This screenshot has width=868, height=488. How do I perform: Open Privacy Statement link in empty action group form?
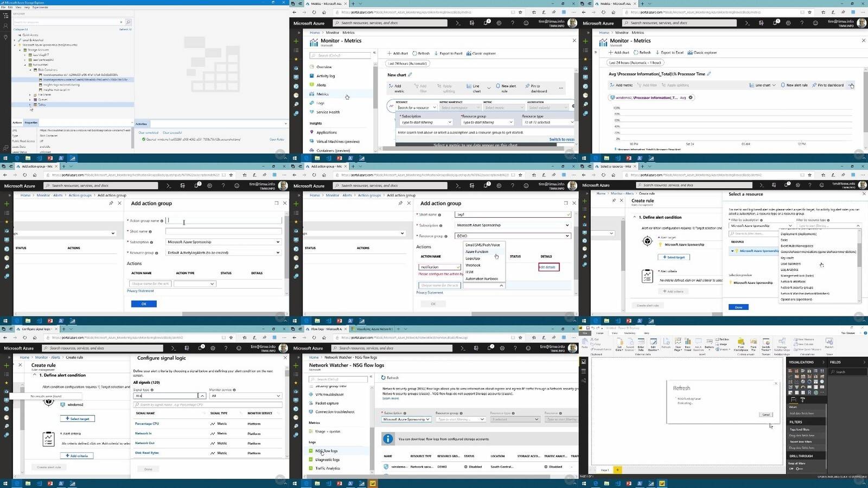141,291
